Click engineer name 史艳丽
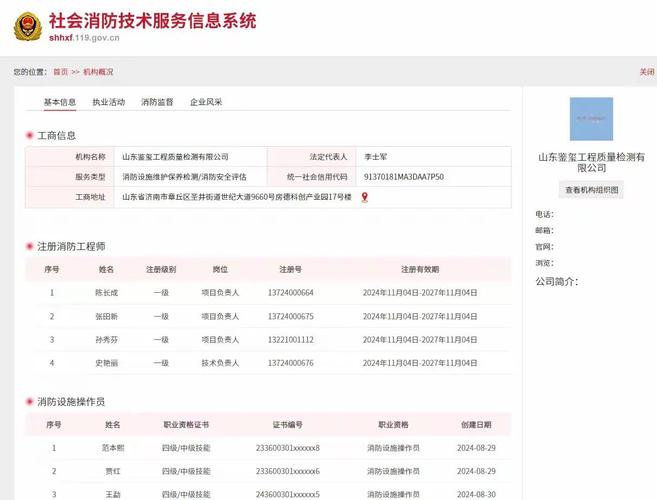The width and height of the screenshot is (657, 500). coord(106,363)
